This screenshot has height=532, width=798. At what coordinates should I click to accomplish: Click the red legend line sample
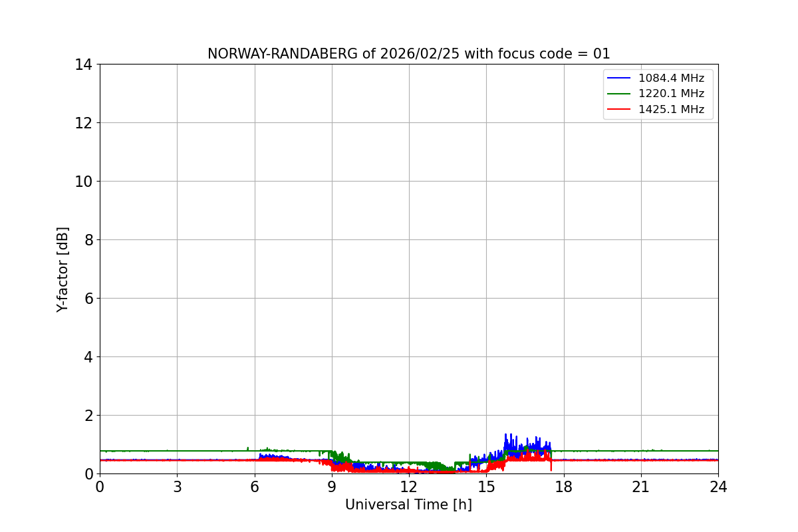[619, 110]
